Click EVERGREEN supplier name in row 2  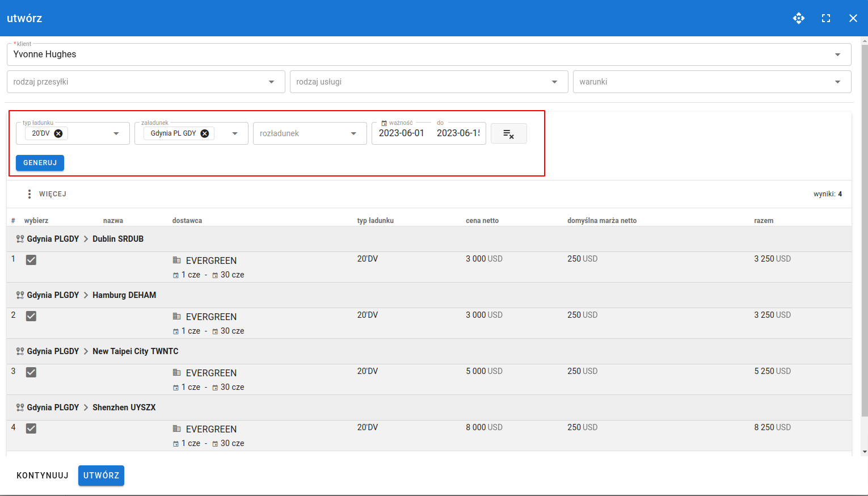(211, 317)
